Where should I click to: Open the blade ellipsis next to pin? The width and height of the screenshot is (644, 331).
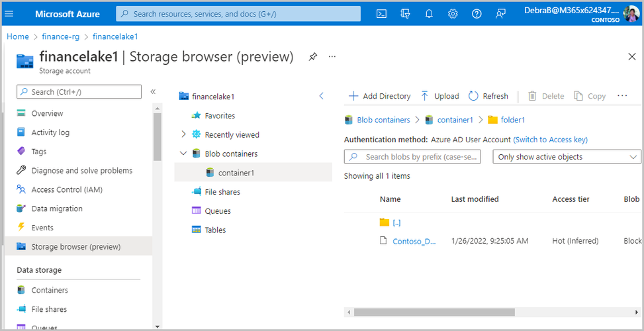tap(332, 57)
